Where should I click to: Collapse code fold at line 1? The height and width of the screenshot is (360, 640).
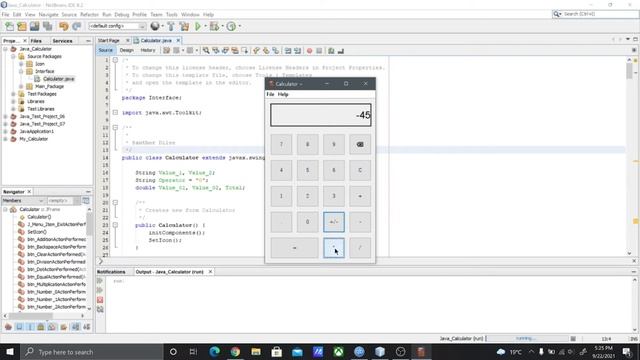(115, 60)
